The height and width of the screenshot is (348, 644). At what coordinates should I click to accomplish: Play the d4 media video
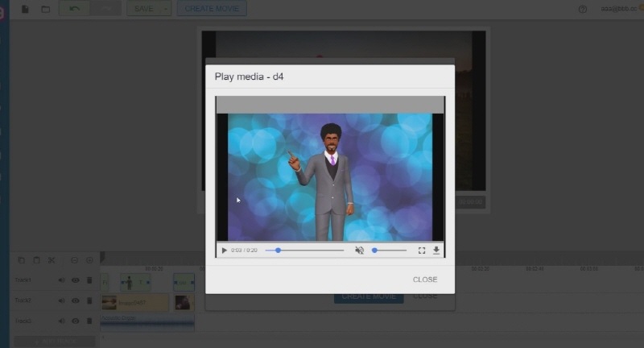coord(225,251)
